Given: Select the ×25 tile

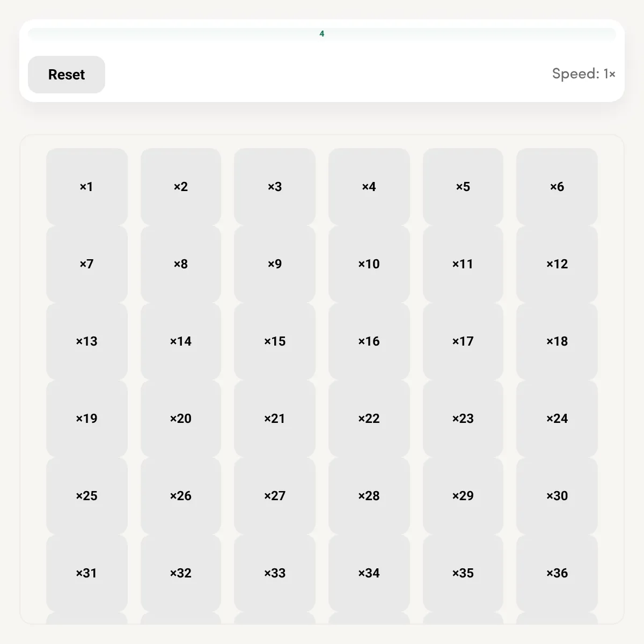Looking at the screenshot, I should 87,496.
